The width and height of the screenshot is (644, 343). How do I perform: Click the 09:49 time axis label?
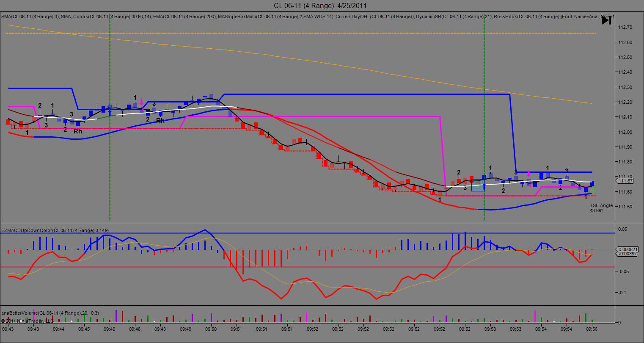pos(186,329)
